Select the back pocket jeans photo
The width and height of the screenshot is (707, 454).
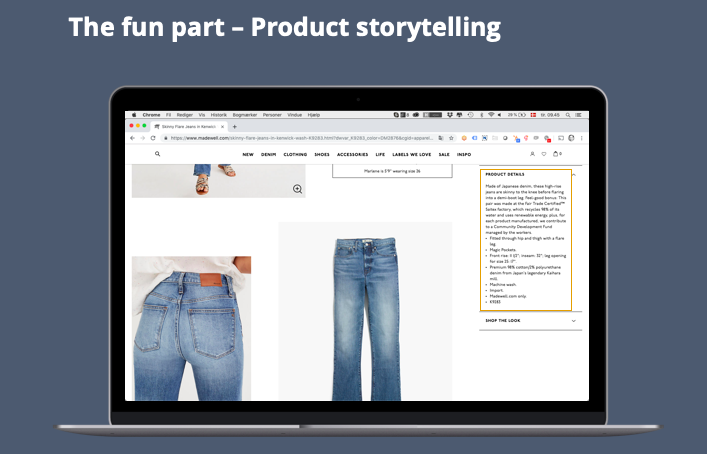tap(191, 327)
